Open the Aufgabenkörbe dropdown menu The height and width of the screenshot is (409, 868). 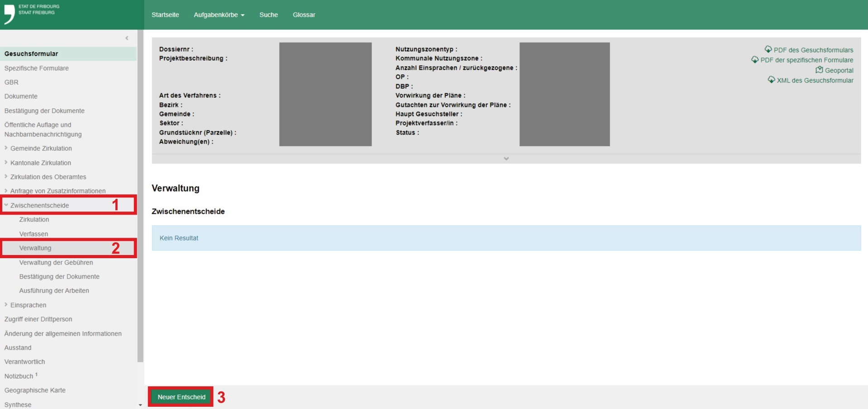point(219,15)
